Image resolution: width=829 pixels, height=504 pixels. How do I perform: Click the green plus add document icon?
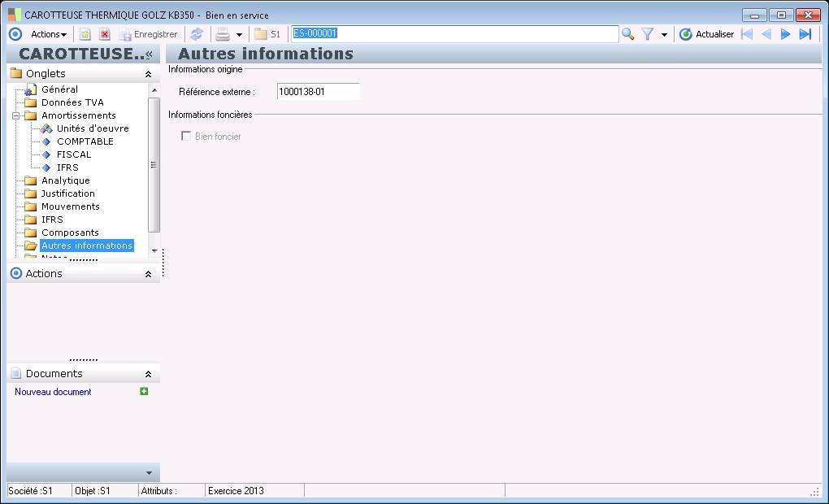(x=144, y=391)
